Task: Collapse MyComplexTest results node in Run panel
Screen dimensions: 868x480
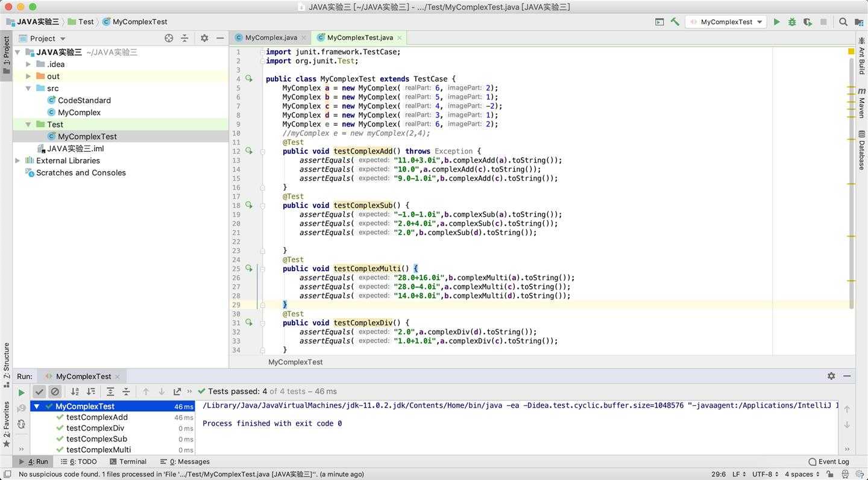Action: [37, 407]
